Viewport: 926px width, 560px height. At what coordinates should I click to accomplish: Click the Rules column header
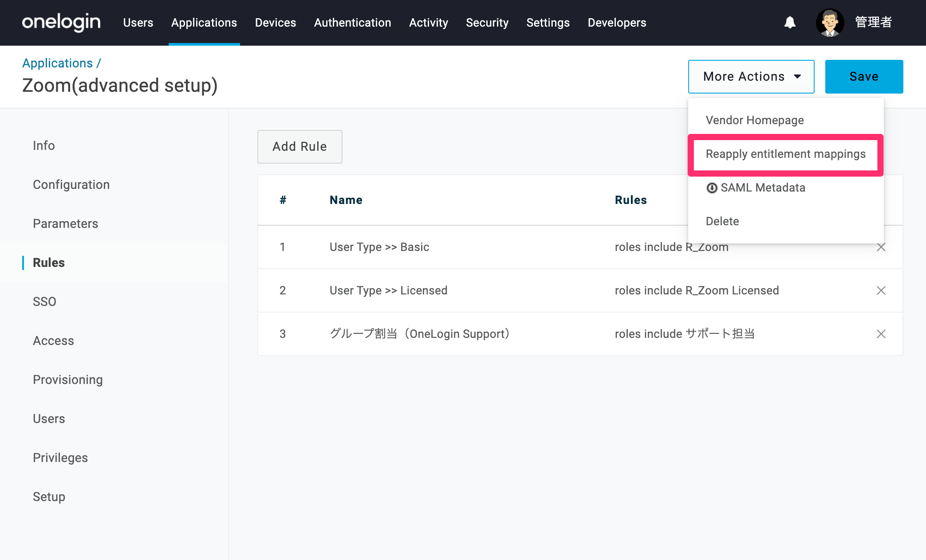pyautogui.click(x=630, y=200)
